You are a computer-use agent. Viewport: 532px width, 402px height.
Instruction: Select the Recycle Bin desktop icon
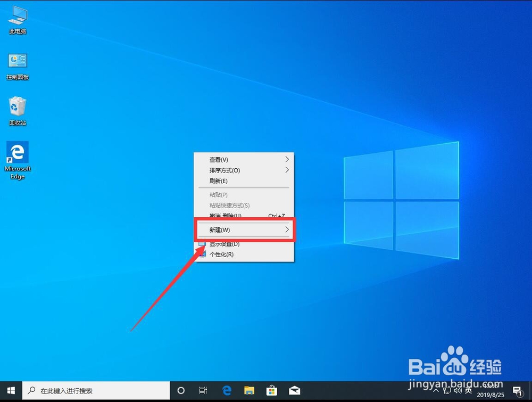pyautogui.click(x=18, y=111)
